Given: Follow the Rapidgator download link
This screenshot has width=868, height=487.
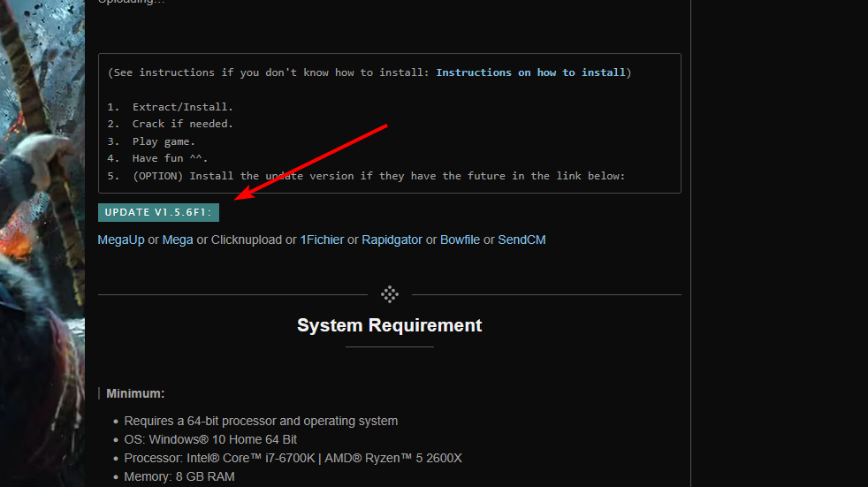Looking at the screenshot, I should click(392, 240).
